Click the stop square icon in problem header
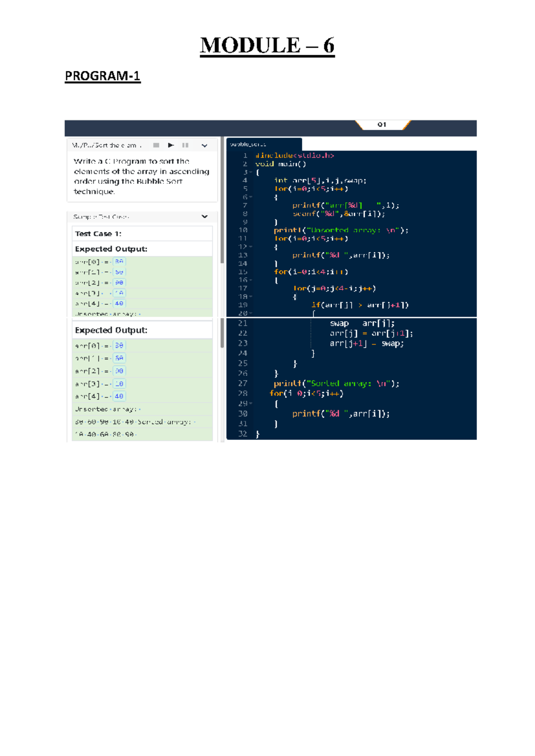 pos(156,145)
